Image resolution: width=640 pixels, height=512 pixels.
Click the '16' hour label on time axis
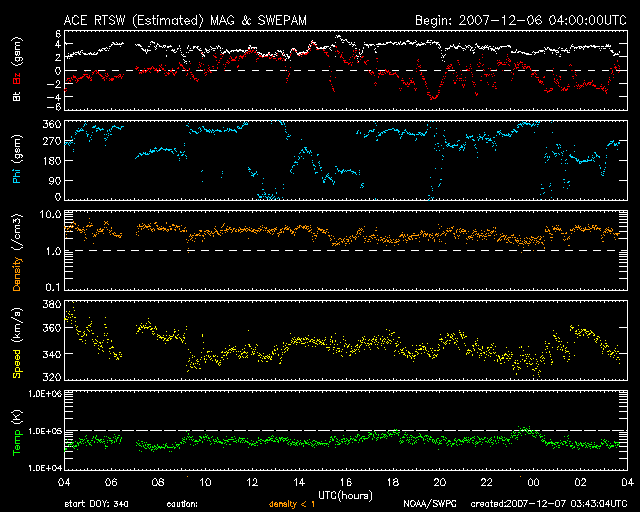[x=346, y=482]
